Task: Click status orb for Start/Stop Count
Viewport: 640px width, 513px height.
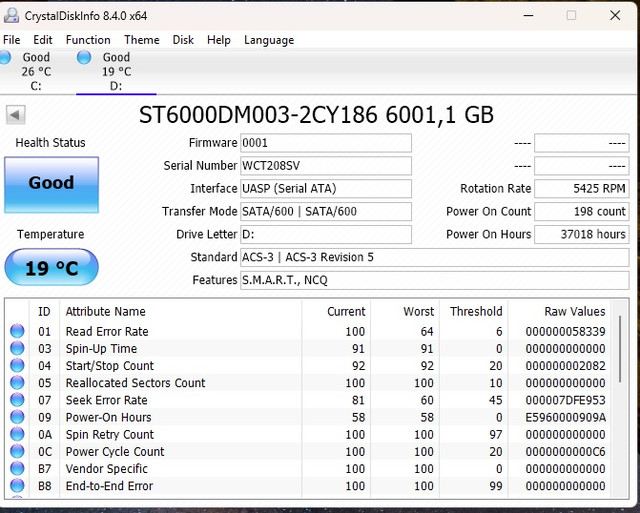Action: tap(17, 365)
